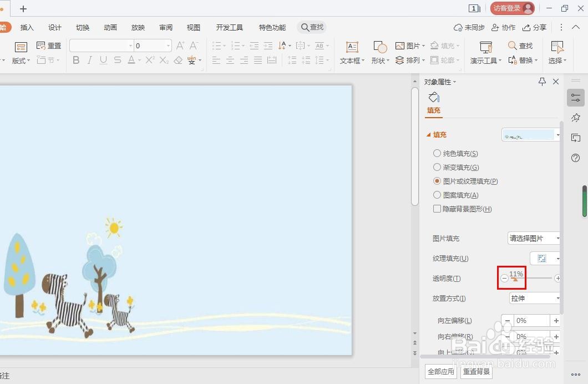Click the Not Synced (未同步) button
The image size is (588, 384).
click(x=469, y=27)
